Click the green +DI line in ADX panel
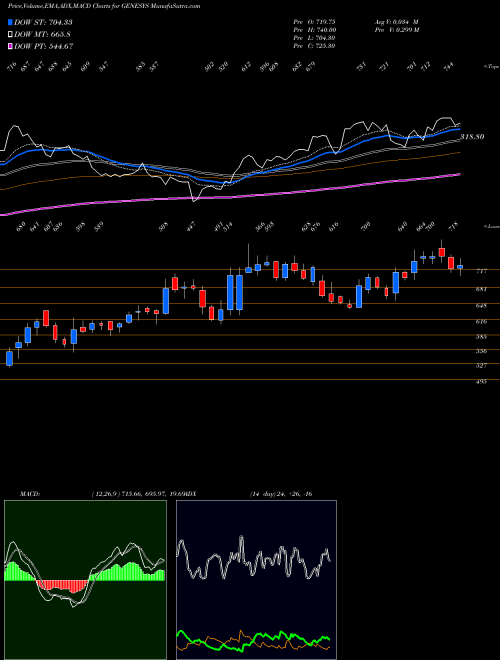The width and height of the screenshot is (500, 660). click(253, 639)
